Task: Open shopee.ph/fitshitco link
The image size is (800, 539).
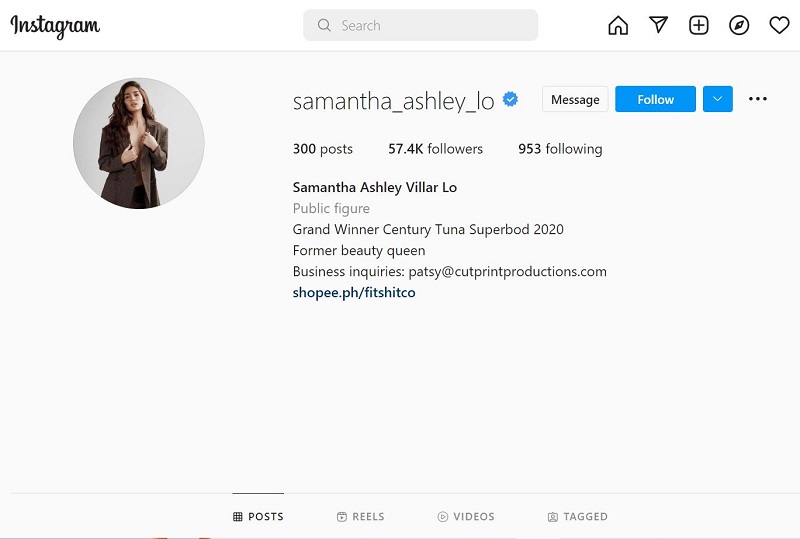Action: pos(354,292)
